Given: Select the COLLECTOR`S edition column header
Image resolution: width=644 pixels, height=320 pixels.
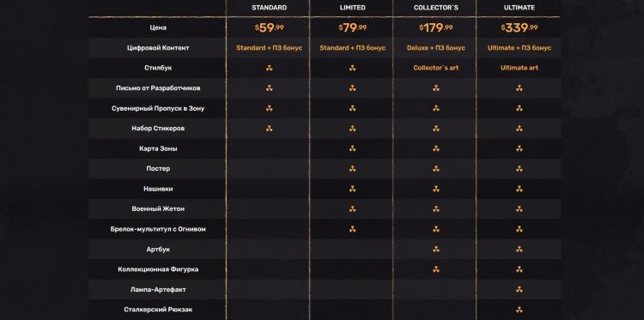Looking at the screenshot, I should [435, 8].
